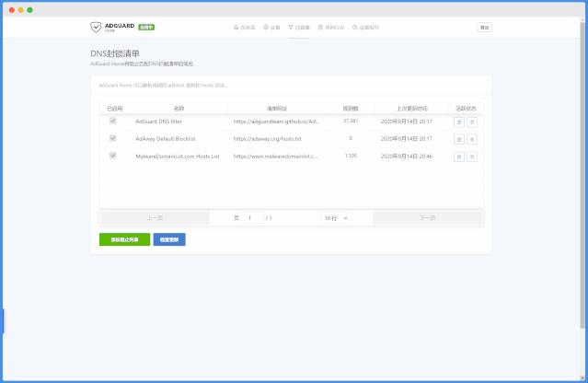This screenshot has width=588, height=383.
Task: Edit the AdGuard DNS filter entry
Action: (459, 122)
